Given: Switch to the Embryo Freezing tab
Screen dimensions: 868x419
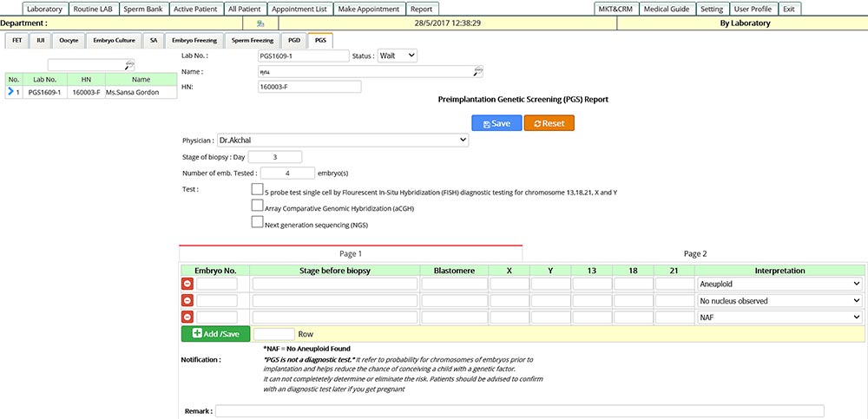Looking at the screenshot, I should click(194, 40).
